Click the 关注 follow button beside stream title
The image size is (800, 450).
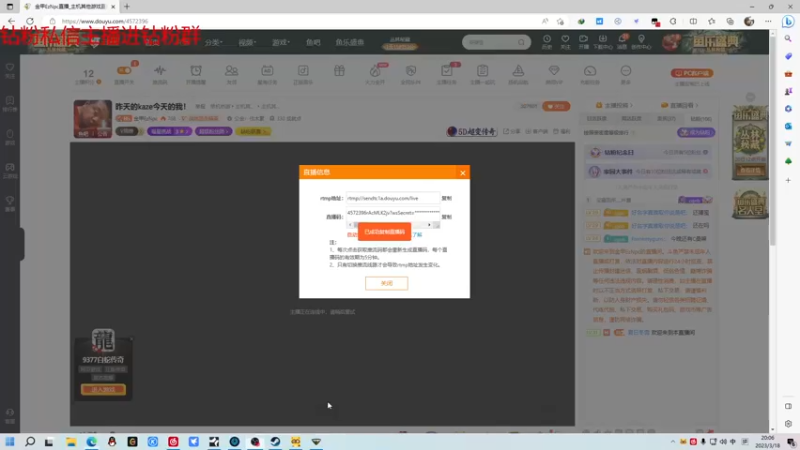pos(556,106)
